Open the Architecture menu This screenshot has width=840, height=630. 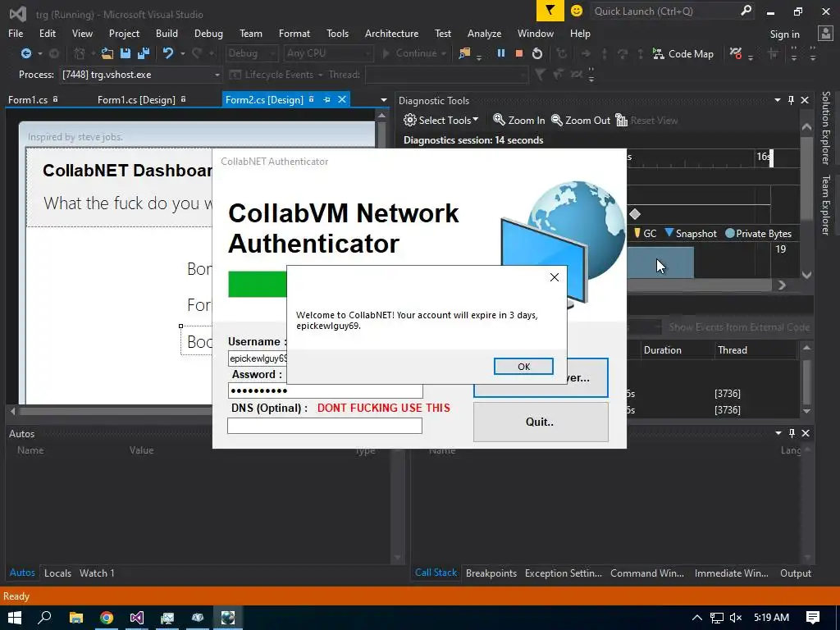[x=391, y=33]
